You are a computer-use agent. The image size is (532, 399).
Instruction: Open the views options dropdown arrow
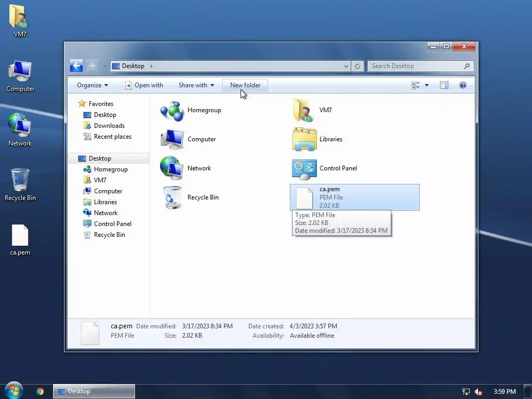point(427,85)
